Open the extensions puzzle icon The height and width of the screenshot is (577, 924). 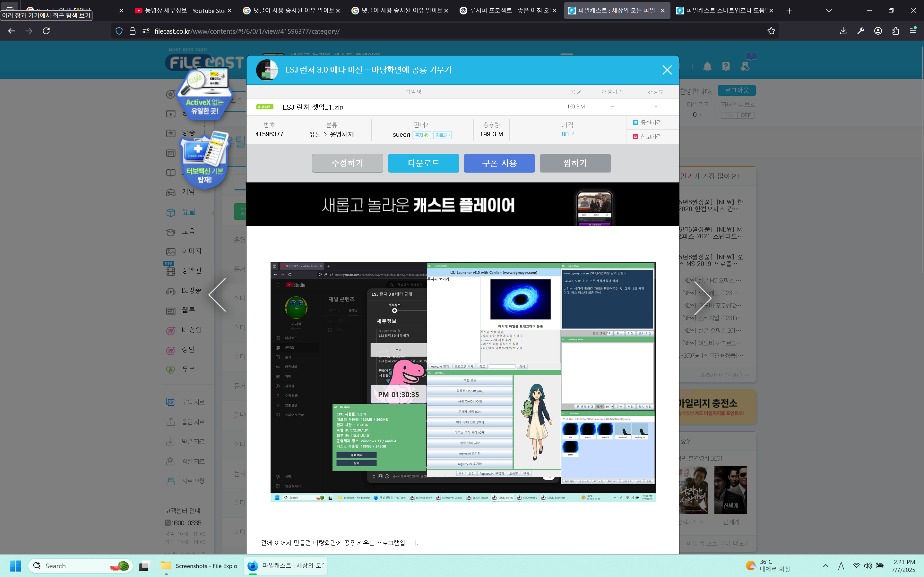click(x=895, y=31)
